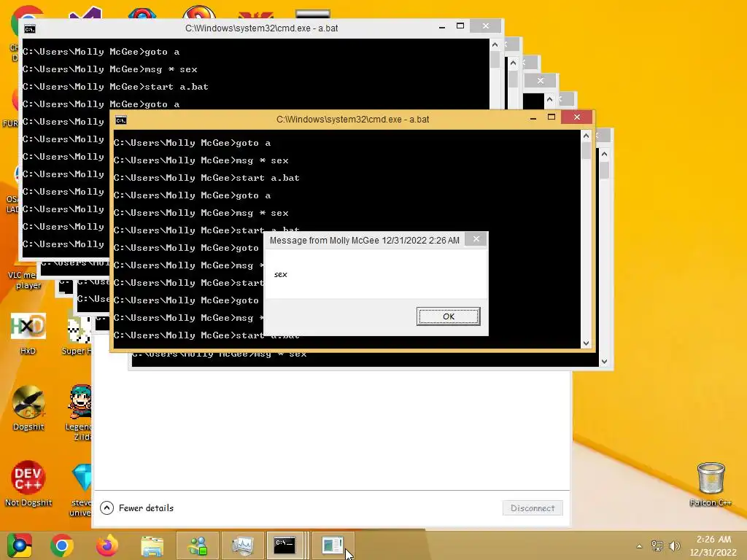Click scroll down arrow of cmd window behind front

click(604, 362)
